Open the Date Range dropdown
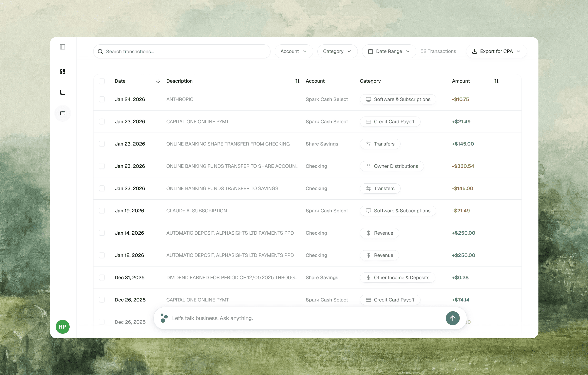This screenshot has width=588, height=375. pos(389,52)
